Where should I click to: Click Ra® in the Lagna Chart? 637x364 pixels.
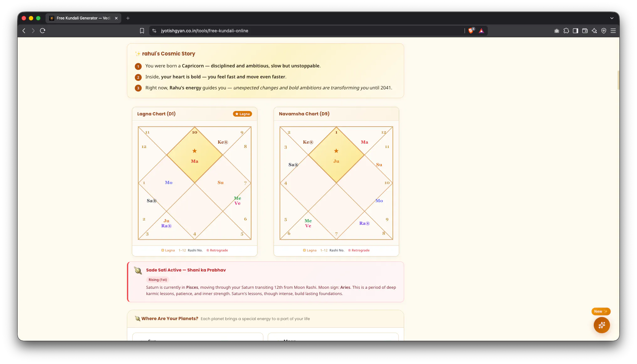pyautogui.click(x=166, y=226)
